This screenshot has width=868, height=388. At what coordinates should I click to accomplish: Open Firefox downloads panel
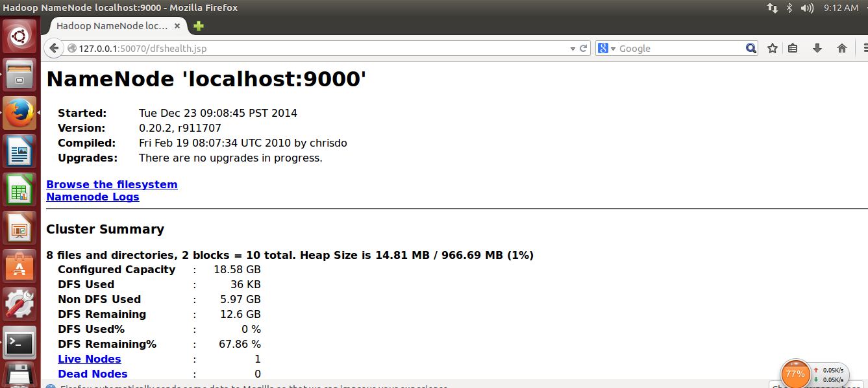click(x=817, y=48)
